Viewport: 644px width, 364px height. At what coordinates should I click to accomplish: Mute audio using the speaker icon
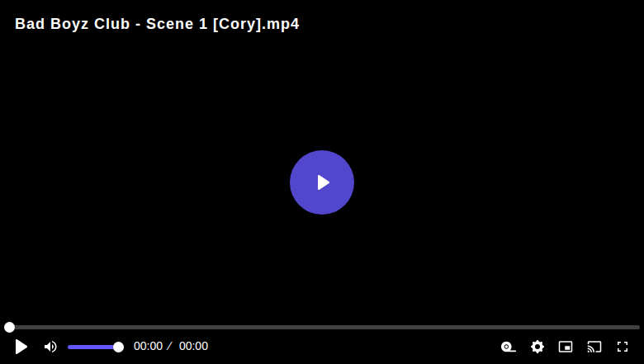pos(50,347)
